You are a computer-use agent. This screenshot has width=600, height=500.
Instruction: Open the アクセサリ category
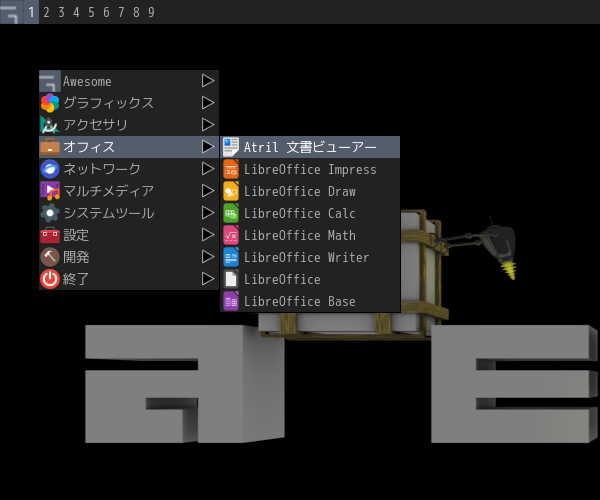point(129,125)
